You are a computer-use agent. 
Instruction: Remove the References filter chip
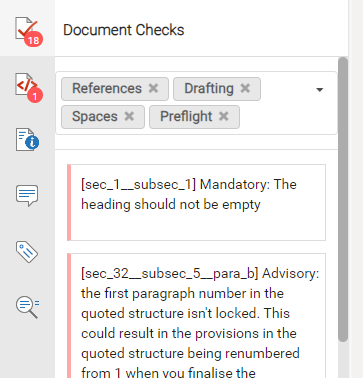coord(153,88)
